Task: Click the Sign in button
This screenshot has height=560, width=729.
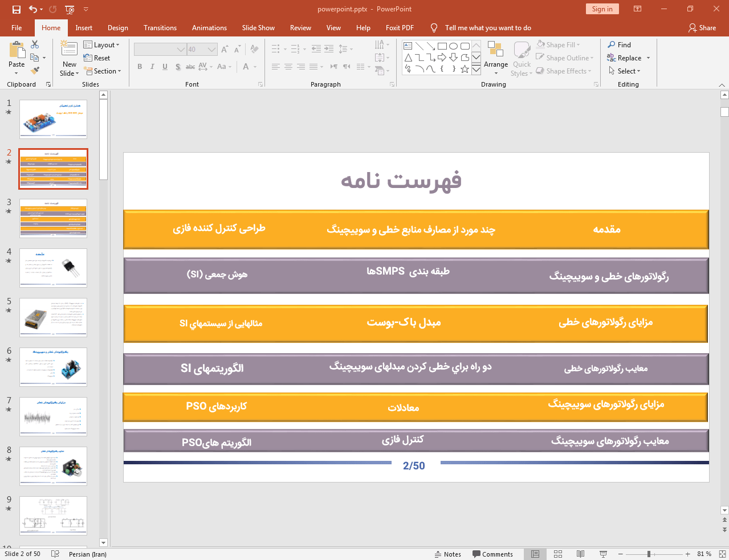Action: point(602,9)
